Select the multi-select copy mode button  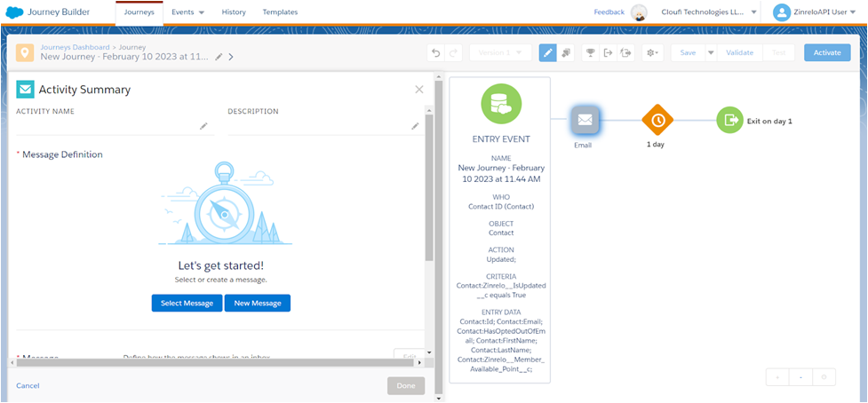(x=566, y=53)
